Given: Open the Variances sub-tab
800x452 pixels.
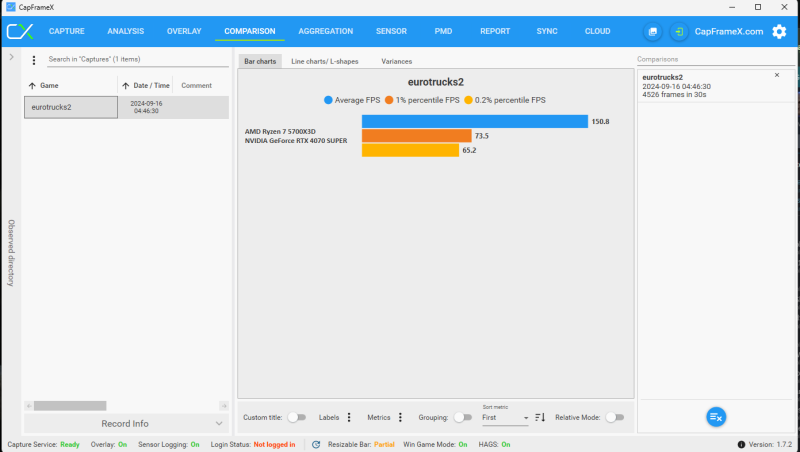Looking at the screenshot, I should pyautogui.click(x=396, y=61).
